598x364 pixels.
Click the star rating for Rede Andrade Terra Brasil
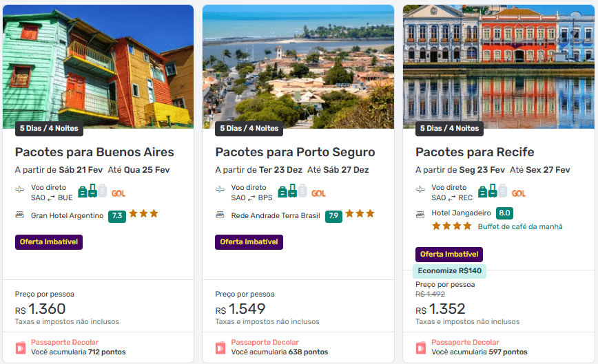tap(360, 214)
